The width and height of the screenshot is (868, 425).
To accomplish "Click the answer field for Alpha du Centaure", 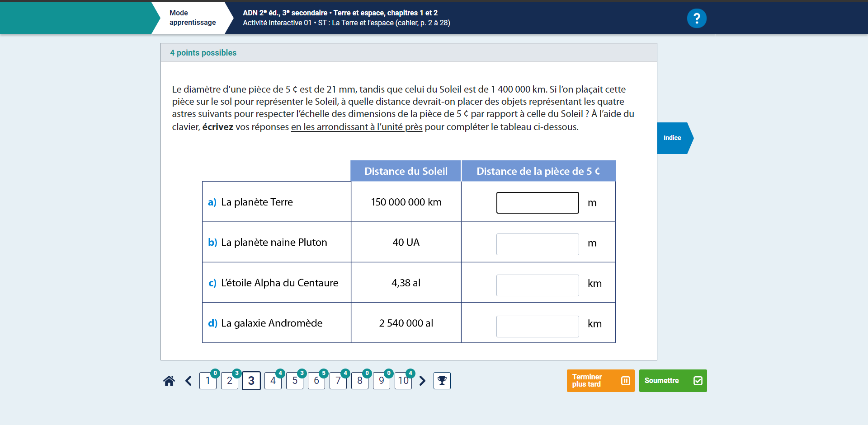I will [537, 285].
